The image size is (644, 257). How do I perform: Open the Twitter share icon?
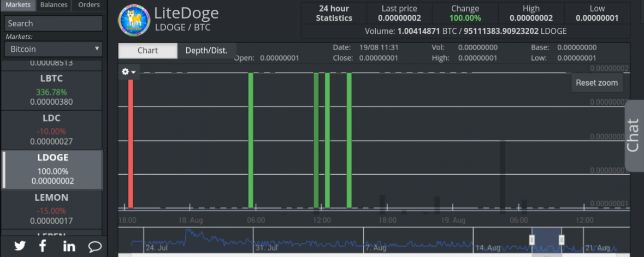click(x=20, y=246)
